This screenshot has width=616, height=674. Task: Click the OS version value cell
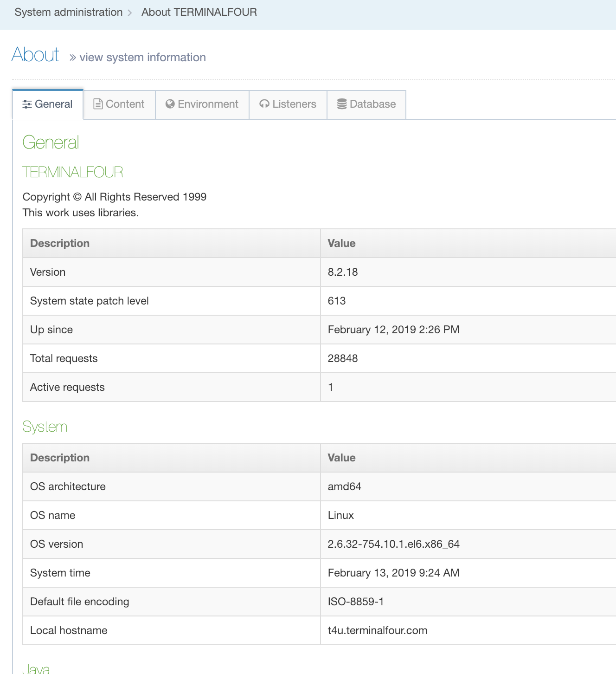pyautogui.click(x=393, y=544)
